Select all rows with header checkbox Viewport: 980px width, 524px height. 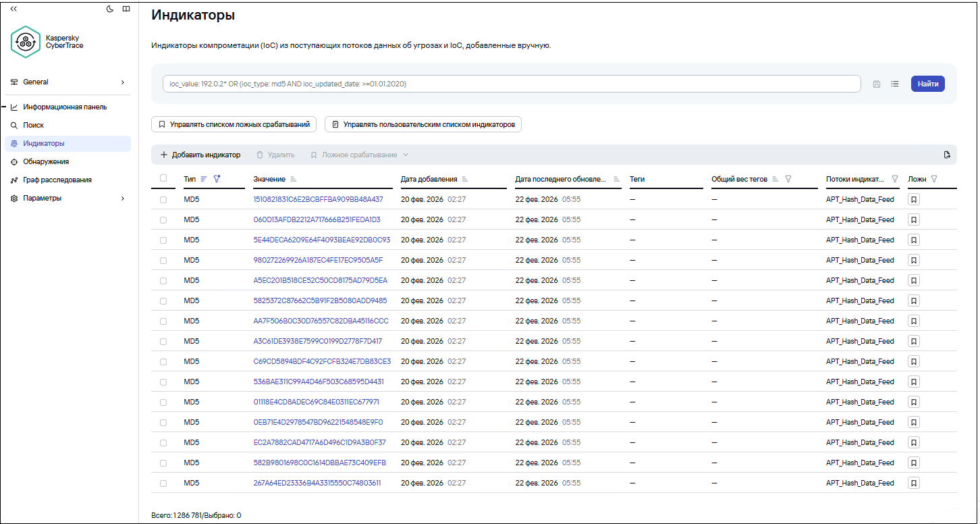(163, 178)
